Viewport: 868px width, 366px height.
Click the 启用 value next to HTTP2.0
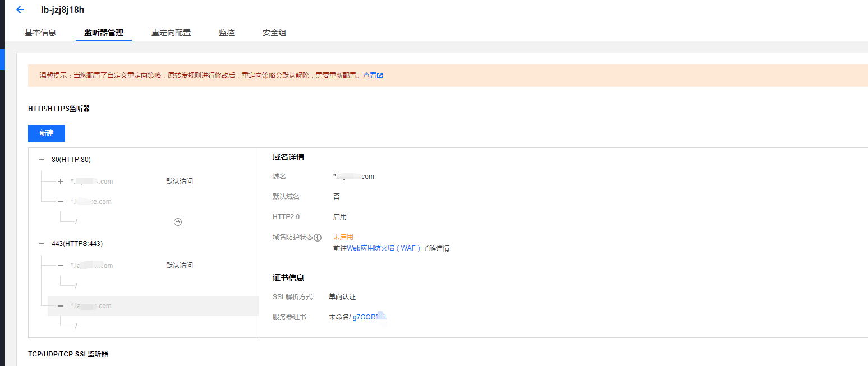click(x=340, y=217)
